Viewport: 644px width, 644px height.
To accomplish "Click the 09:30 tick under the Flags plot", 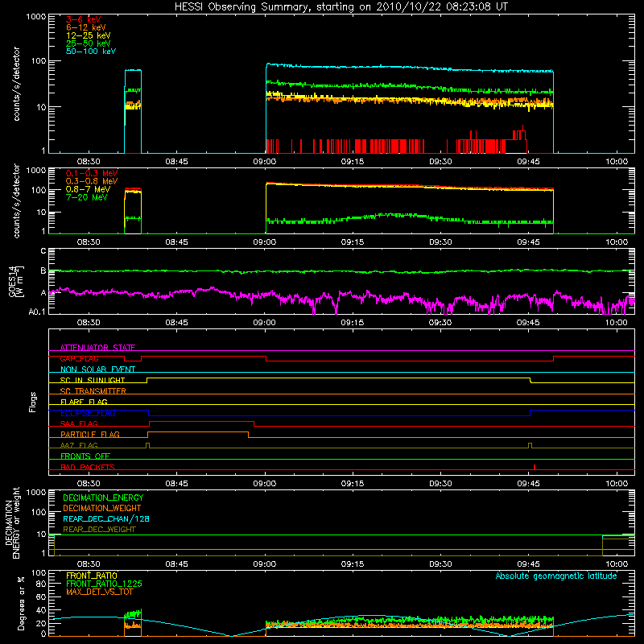I will pyautogui.click(x=440, y=484).
